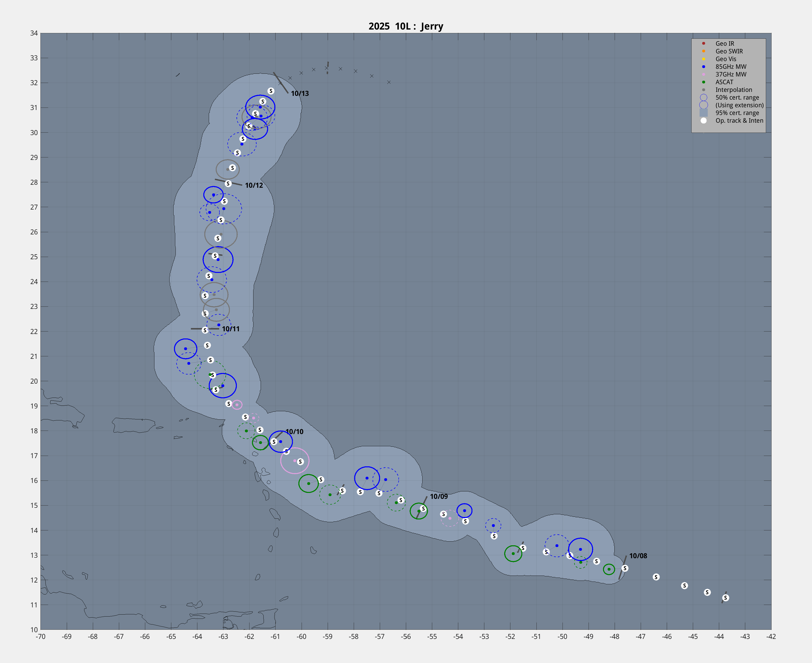The image size is (812, 663).
Task: Click the gray Interpolation legend dot
Action: coord(703,90)
